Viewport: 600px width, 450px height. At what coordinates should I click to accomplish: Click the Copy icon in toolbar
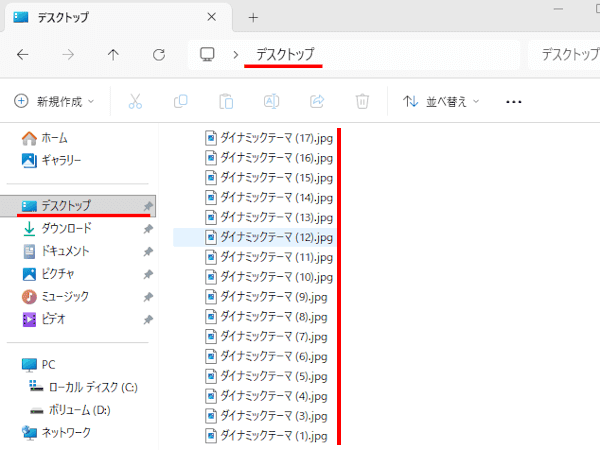(x=181, y=101)
